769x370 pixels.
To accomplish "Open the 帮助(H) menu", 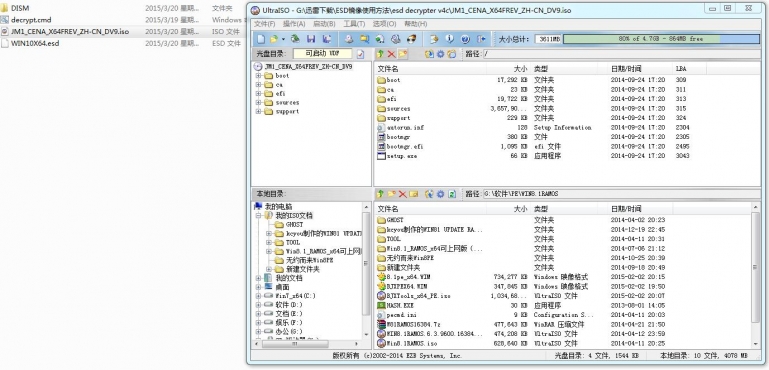I will point(415,24).
